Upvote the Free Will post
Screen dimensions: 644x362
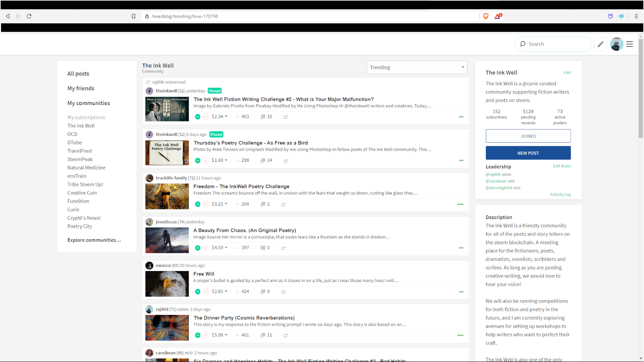tap(197, 292)
